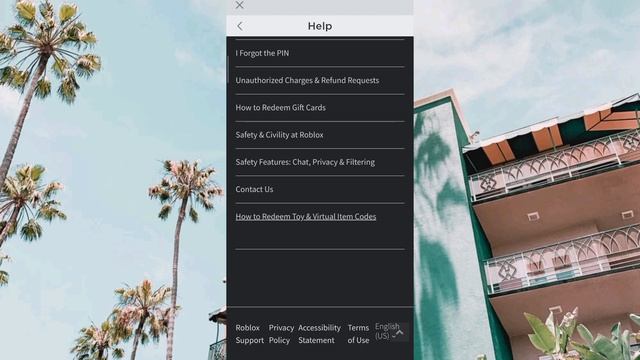
Task: Open the Accessibility Statement footer link
Action: (x=319, y=334)
